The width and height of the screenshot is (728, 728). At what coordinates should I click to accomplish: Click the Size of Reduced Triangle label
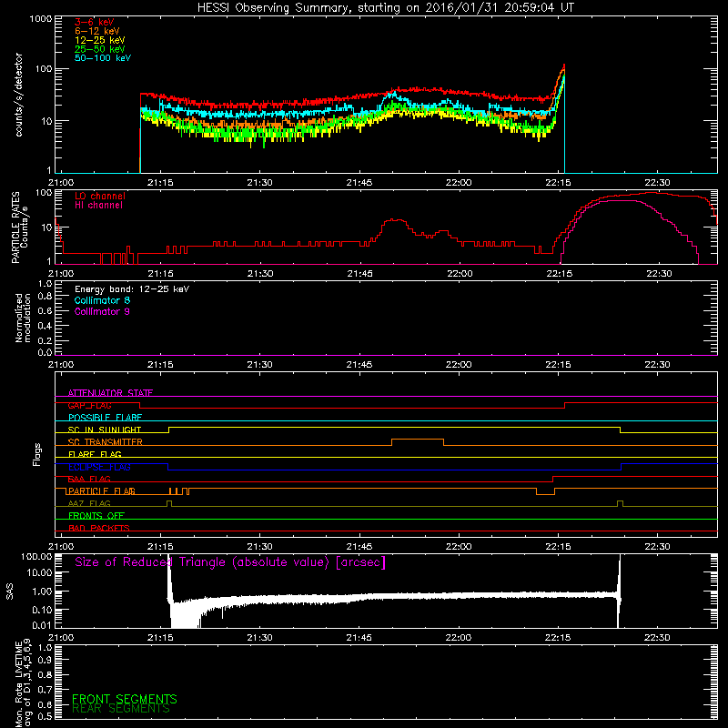click(230, 562)
